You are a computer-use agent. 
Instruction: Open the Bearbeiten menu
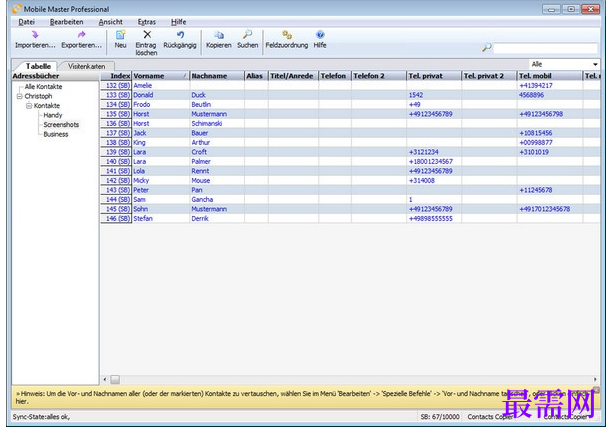click(x=66, y=21)
